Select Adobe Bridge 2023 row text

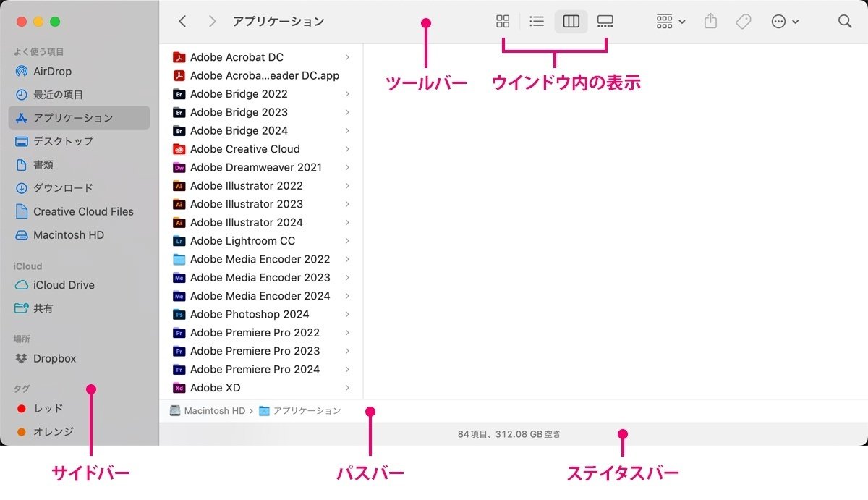coord(239,112)
